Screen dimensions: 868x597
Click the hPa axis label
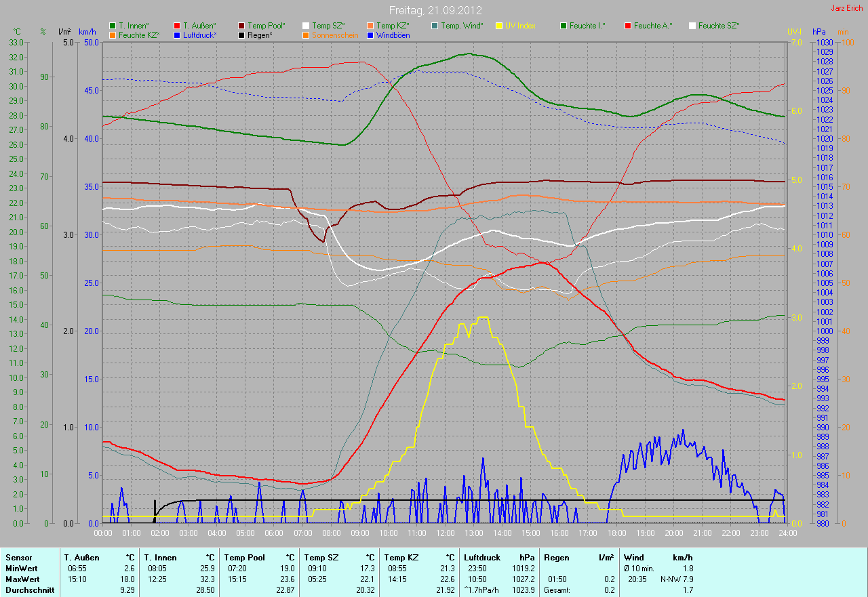820,32
